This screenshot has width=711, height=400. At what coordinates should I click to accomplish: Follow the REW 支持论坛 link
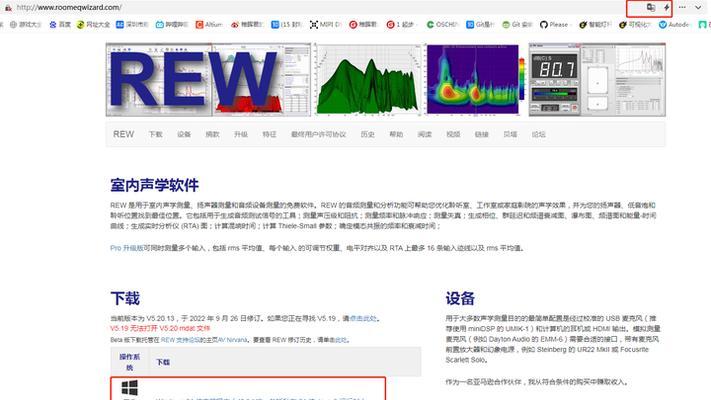click(x=180, y=340)
